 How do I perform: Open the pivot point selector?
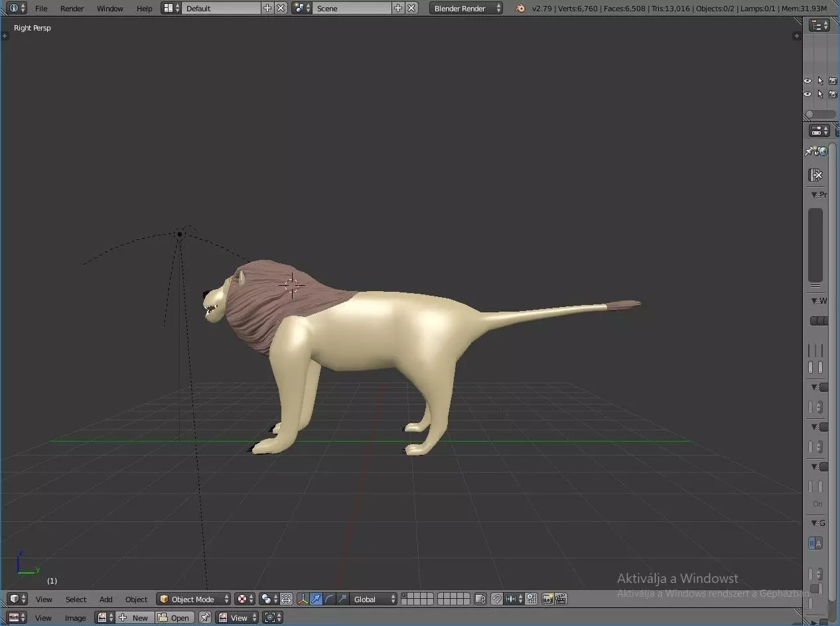(x=269, y=599)
